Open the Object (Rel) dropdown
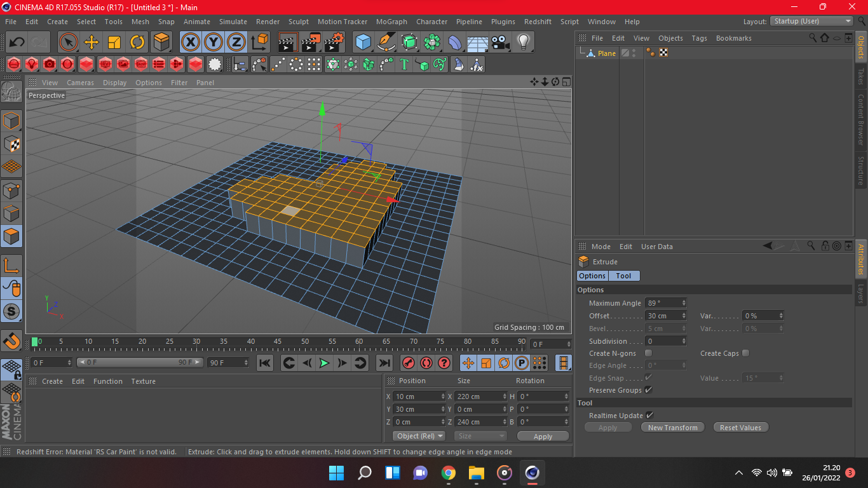The width and height of the screenshot is (868, 488). coord(419,436)
